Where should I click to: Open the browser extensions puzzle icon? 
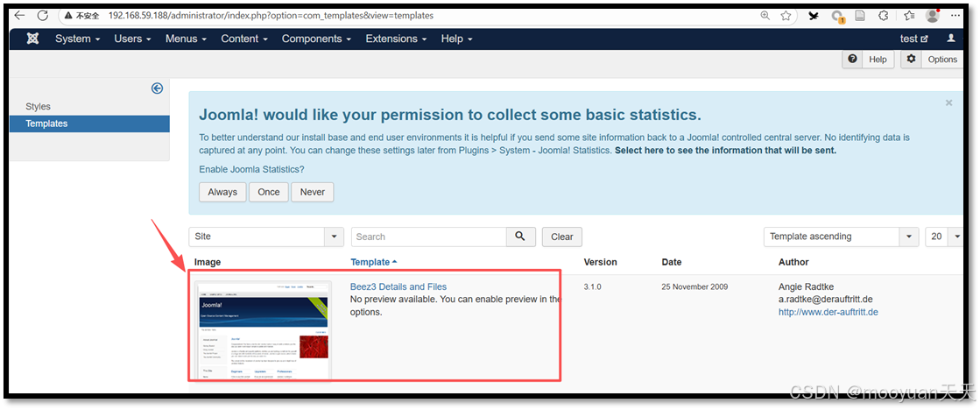click(883, 17)
